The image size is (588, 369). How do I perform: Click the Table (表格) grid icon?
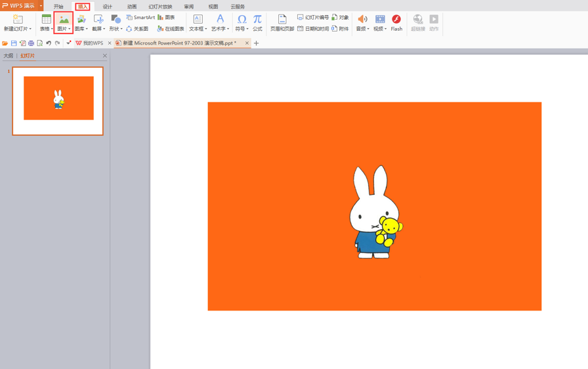[46, 19]
